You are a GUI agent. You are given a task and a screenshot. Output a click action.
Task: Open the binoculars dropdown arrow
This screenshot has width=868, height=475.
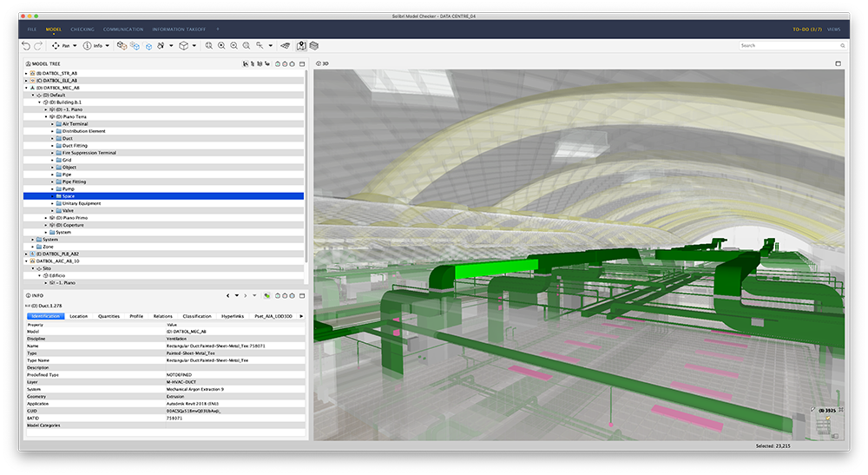click(171, 46)
